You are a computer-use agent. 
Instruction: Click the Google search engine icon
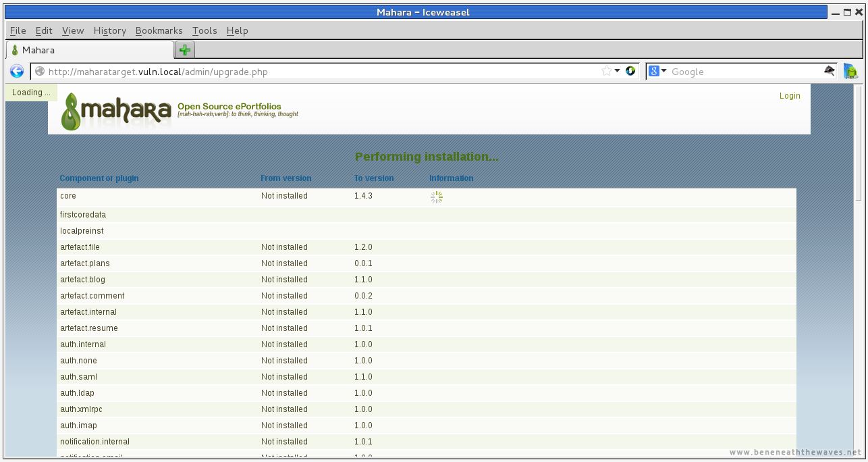point(653,71)
